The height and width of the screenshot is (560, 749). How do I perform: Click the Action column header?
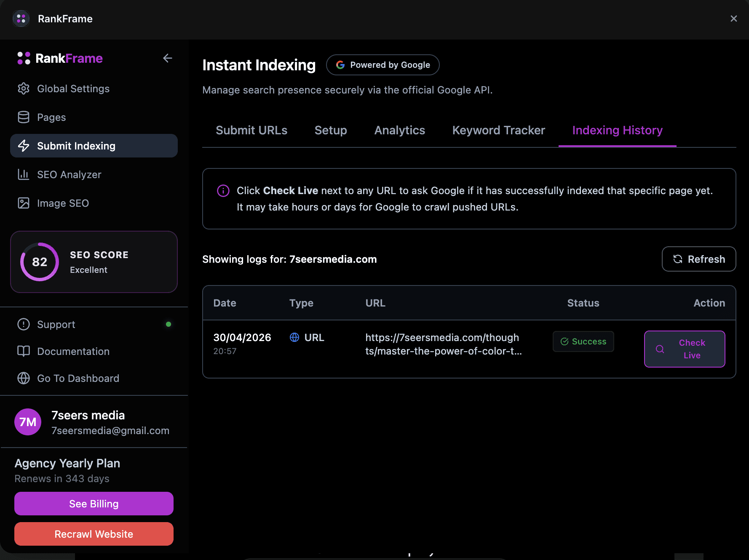(x=709, y=303)
